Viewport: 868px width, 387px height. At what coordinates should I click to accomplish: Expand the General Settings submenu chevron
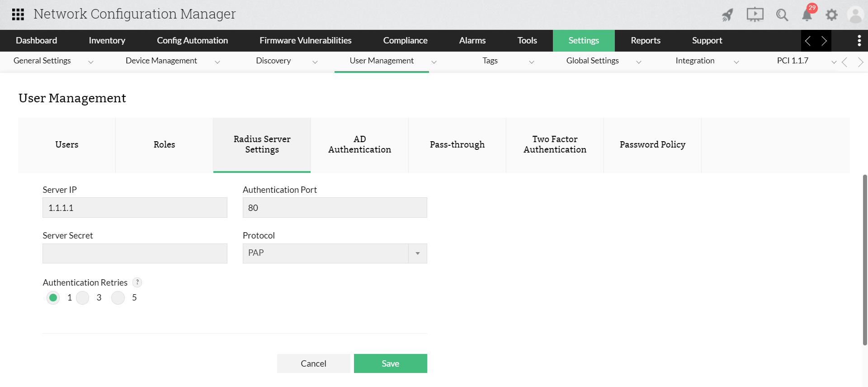(x=91, y=62)
